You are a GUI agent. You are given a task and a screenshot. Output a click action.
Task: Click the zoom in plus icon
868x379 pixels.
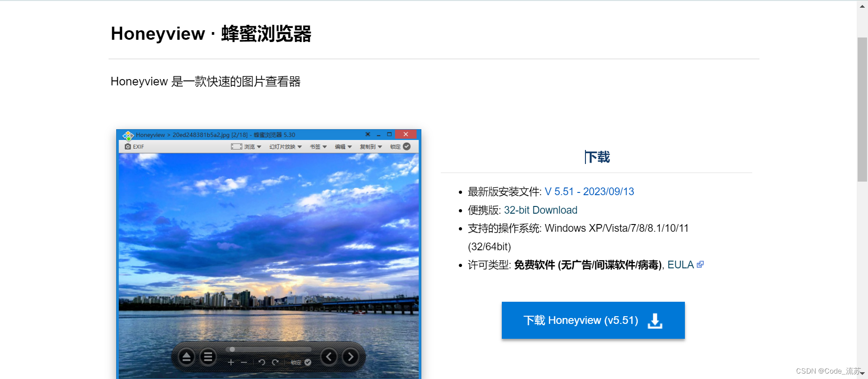tap(231, 362)
